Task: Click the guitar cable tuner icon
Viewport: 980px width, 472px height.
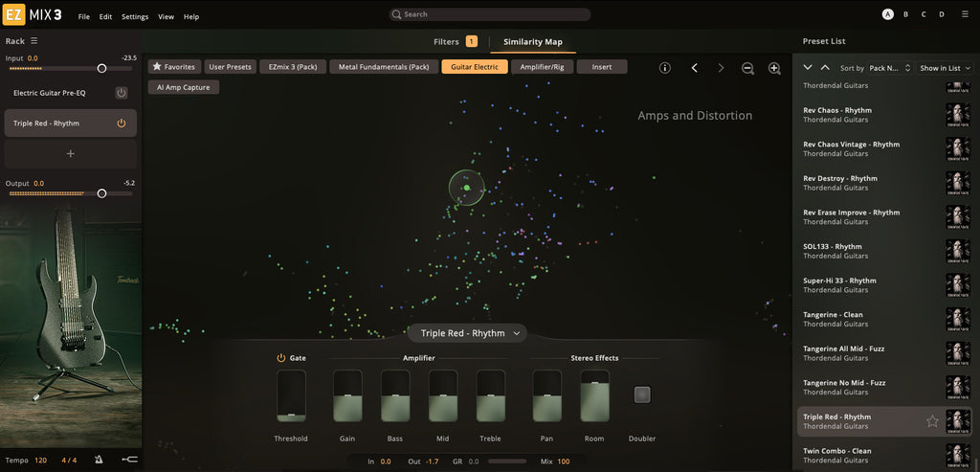Action: pyautogui.click(x=130, y=460)
